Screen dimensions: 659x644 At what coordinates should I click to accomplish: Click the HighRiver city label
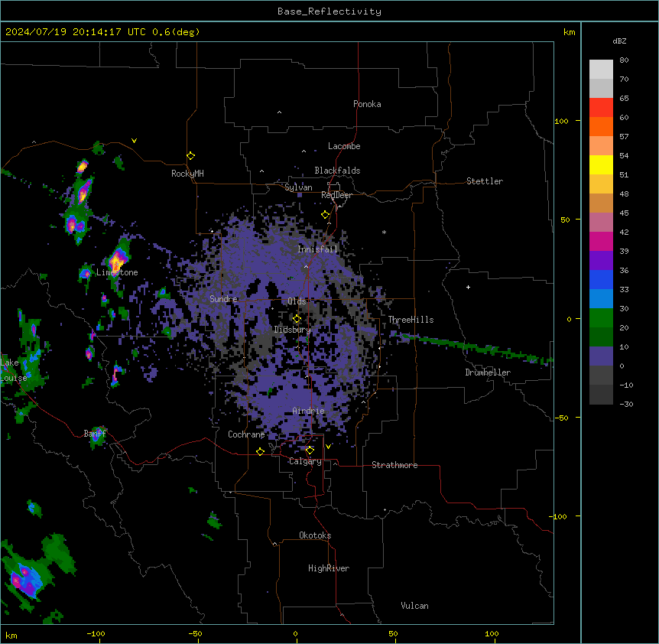[x=329, y=568]
